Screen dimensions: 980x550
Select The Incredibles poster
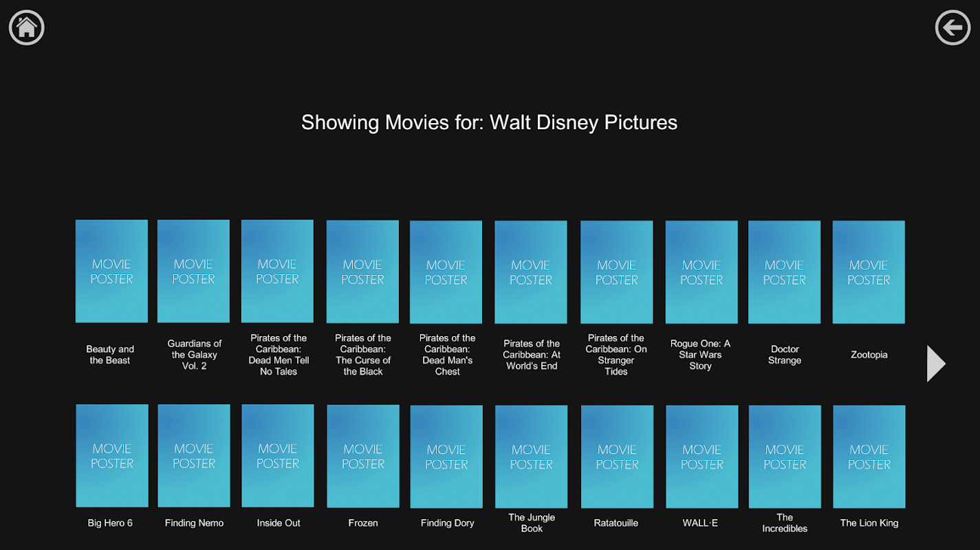pyautogui.click(x=785, y=456)
